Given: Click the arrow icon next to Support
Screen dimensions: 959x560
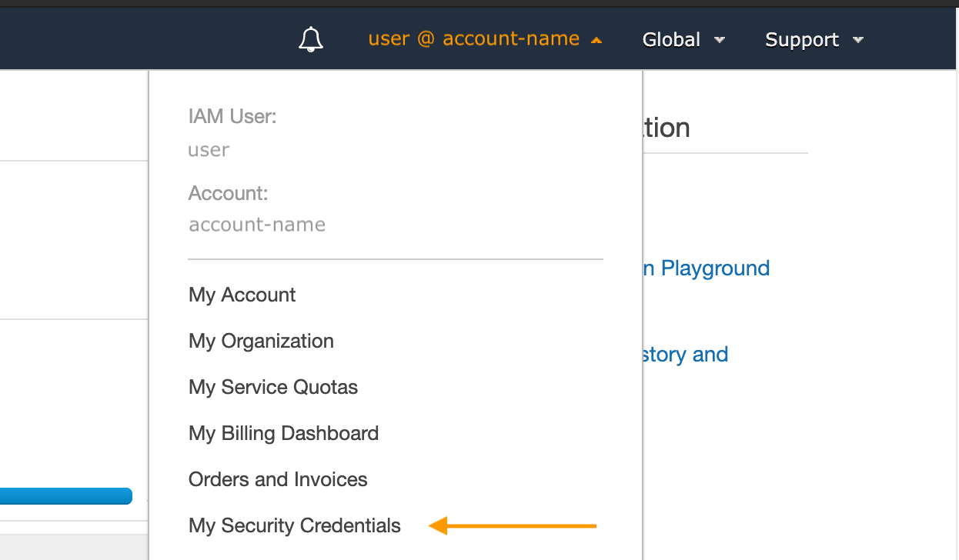Looking at the screenshot, I should pos(859,40).
